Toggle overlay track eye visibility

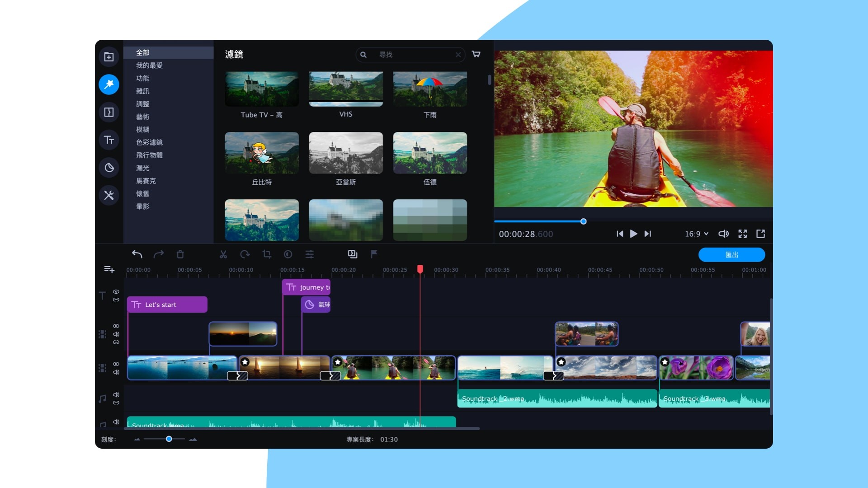[x=116, y=326]
